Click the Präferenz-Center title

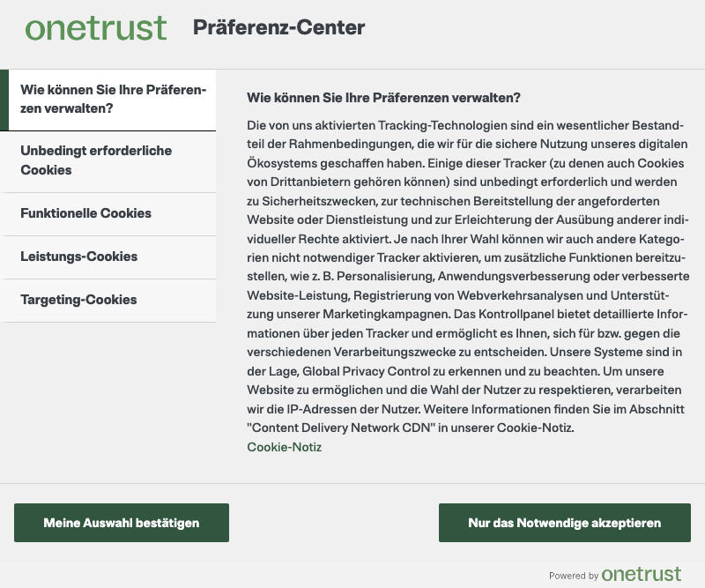tap(278, 27)
